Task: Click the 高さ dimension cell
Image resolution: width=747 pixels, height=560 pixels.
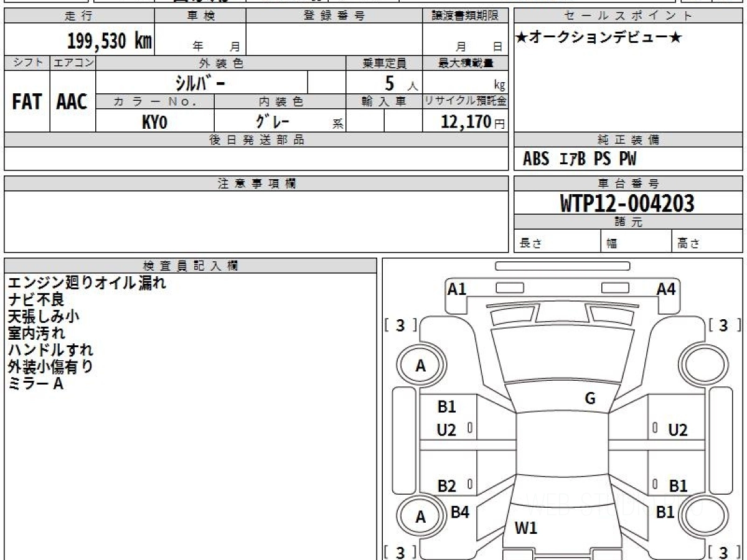Action: [708, 241]
